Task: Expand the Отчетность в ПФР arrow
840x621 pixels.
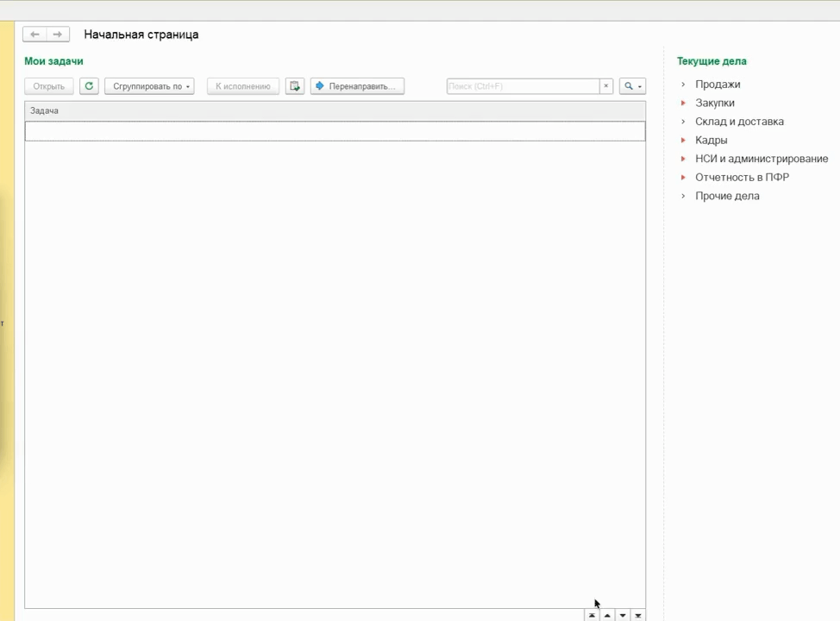Action: [683, 178]
